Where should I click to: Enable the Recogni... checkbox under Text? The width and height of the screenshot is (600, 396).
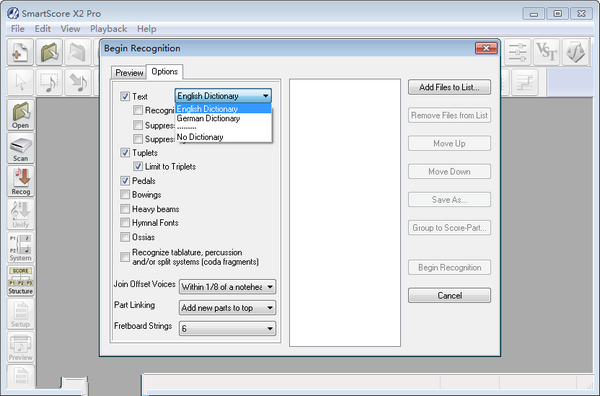pyautogui.click(x=138, y=111)
